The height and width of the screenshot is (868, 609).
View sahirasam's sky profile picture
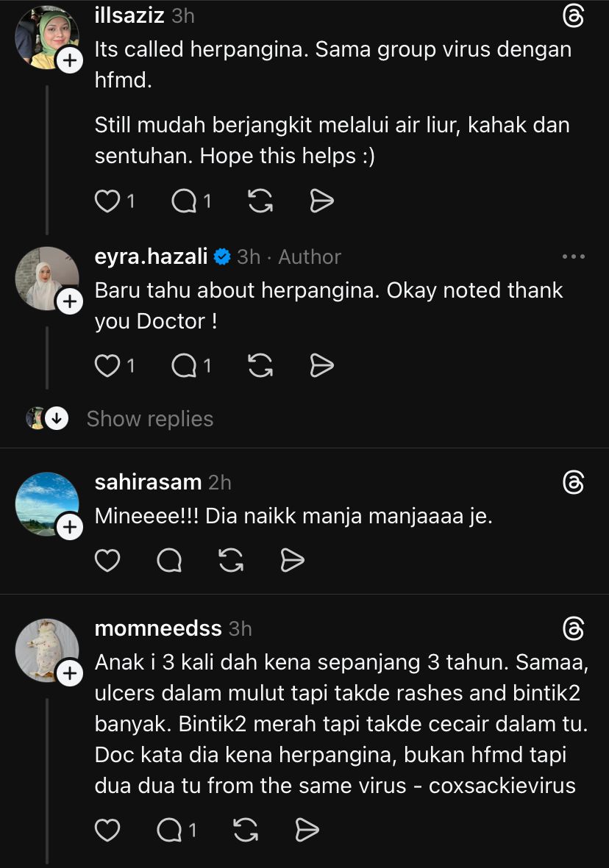click(x=46, y=503)
